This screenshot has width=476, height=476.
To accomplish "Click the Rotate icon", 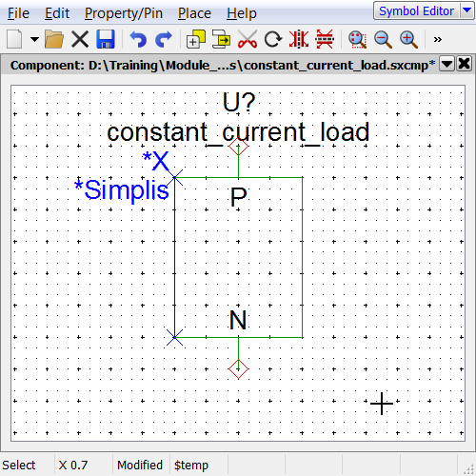I will (x=273, y=39).
